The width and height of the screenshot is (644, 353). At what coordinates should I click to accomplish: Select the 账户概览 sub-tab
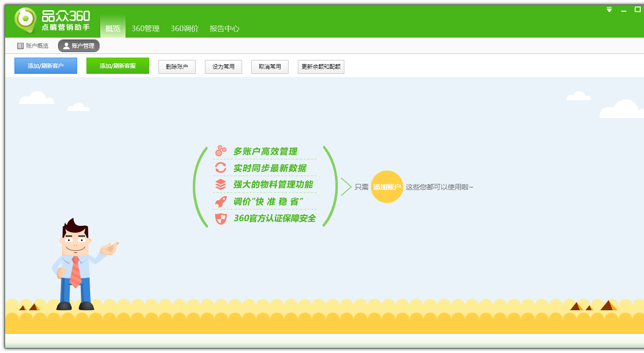pyautogui.click(x=33, y=46)
